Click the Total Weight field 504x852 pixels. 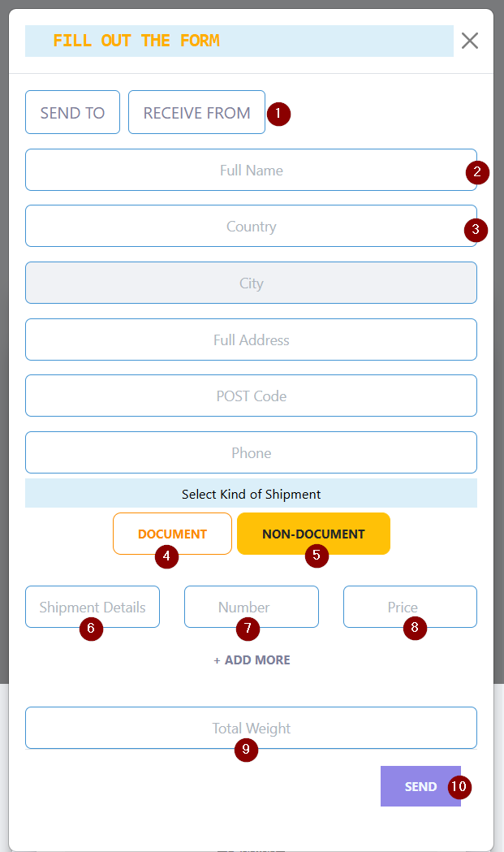point(251,728)
